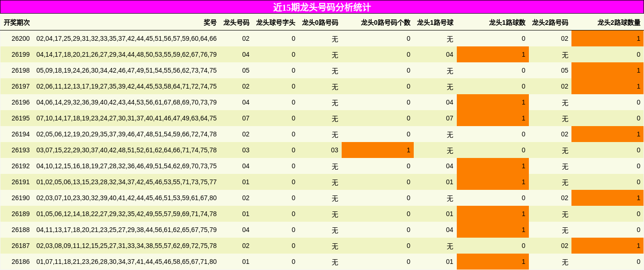Click the winning numbers for period 26188
This screenshot has height=270, width=644.
[126, 230]
